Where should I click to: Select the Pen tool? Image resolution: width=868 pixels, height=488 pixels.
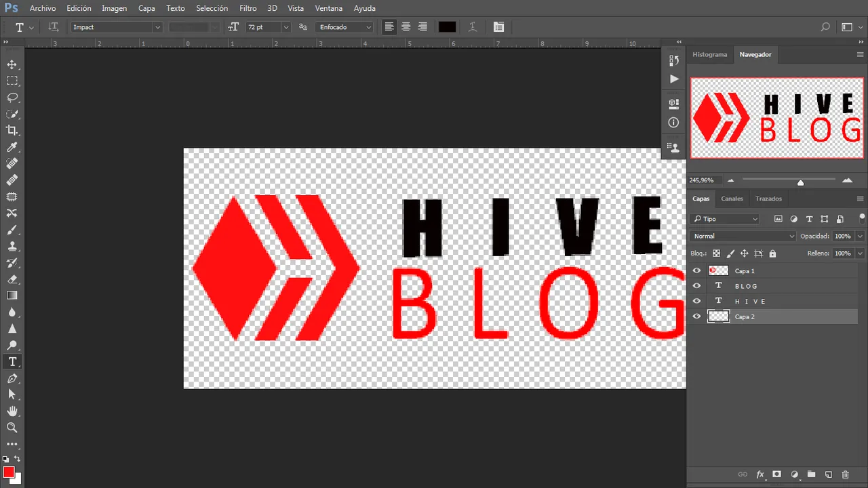[12, 378]
